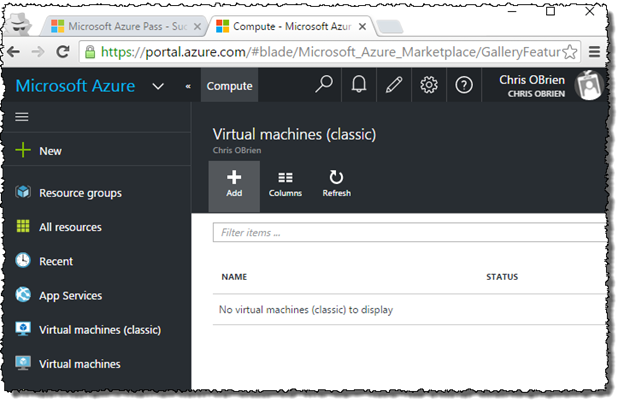Open the Chrome menu button
The width and height of the screenshot is (624, 409).
[594, 52]
